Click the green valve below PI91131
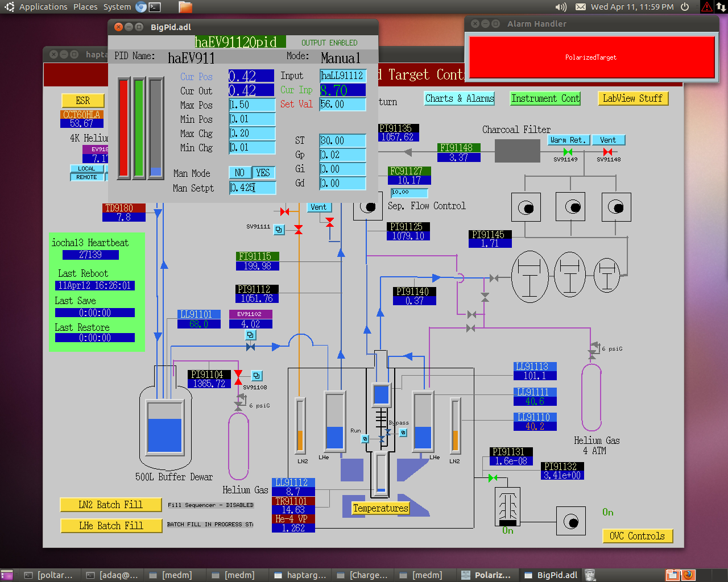The width and height of the screenshot is (728, 582). pyautogui.click(x=493, y=478)
